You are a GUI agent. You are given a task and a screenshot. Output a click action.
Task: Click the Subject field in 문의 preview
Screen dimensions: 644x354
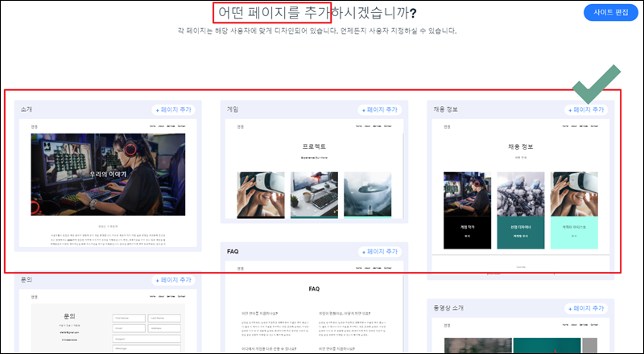147,339
